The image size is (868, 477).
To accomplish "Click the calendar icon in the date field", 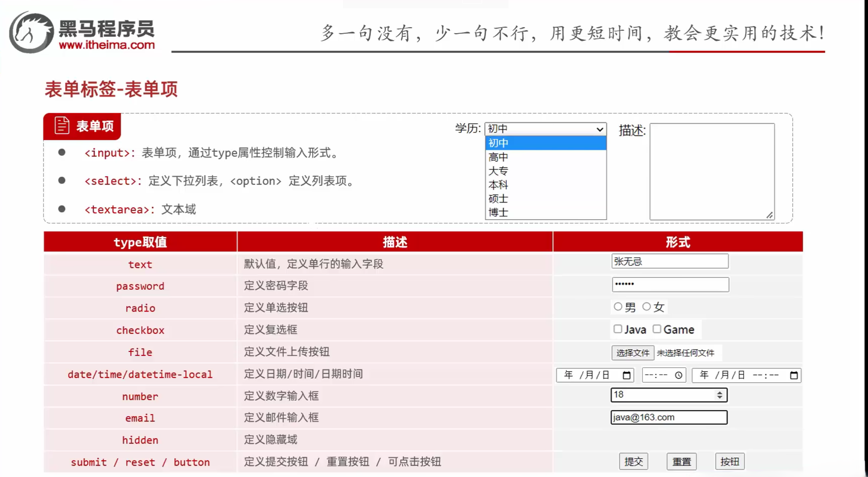I will point(626,375).
